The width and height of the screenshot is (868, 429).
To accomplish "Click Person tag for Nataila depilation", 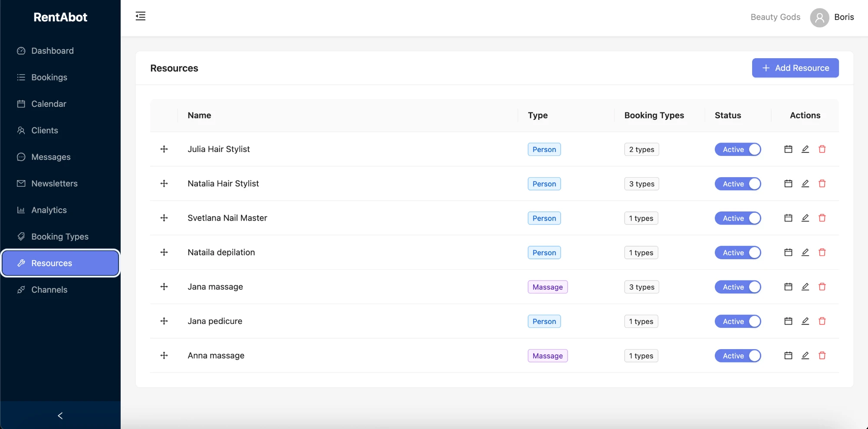I will (x=544, y=253).
